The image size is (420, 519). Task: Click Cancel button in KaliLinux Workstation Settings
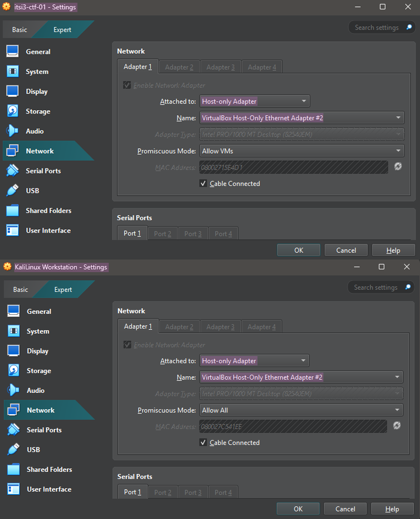pyautogui.click(x=345, y=509)
